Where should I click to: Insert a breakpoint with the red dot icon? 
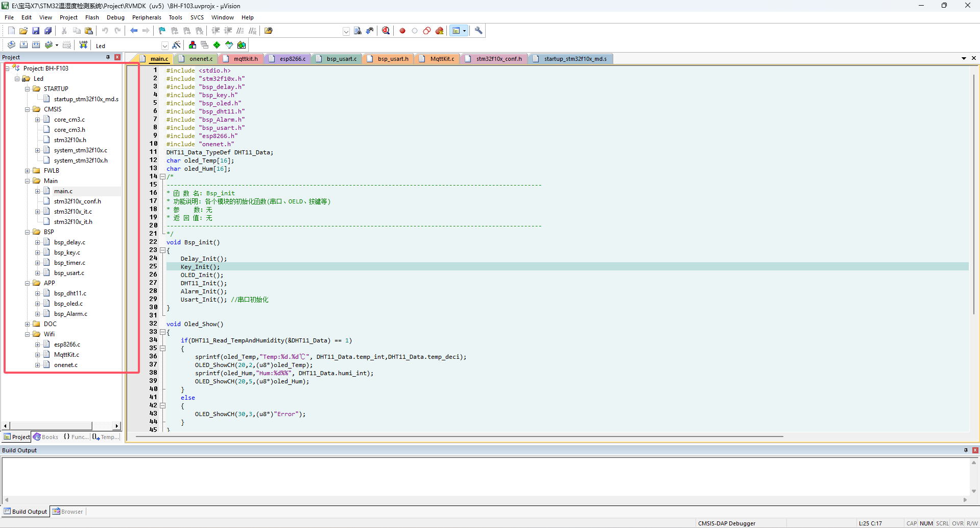pos(402,31)
